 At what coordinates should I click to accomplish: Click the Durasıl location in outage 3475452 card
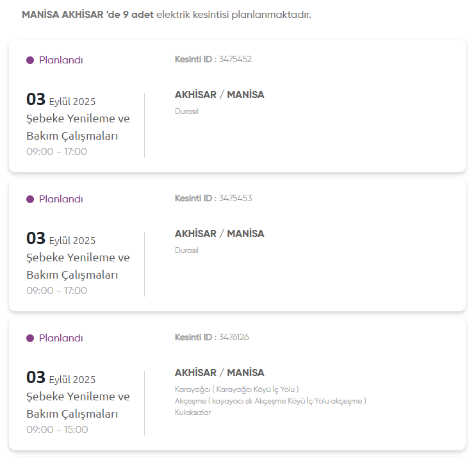click(x=186, y=111)
